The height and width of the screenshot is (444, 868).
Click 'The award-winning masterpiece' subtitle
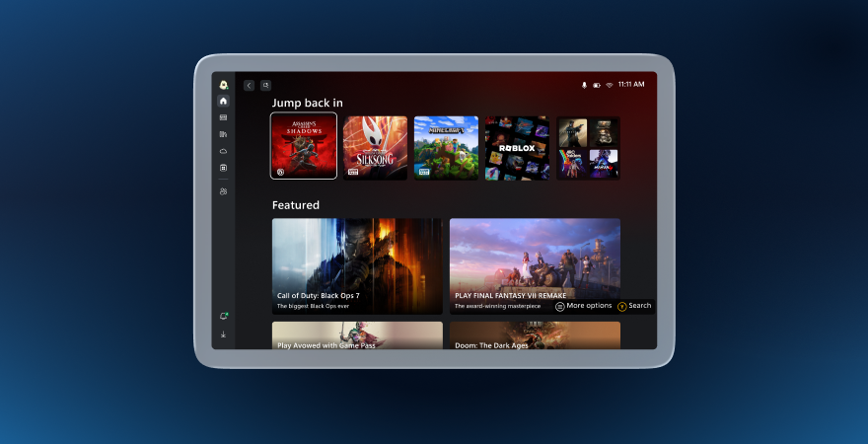click(x=498, y=306)
